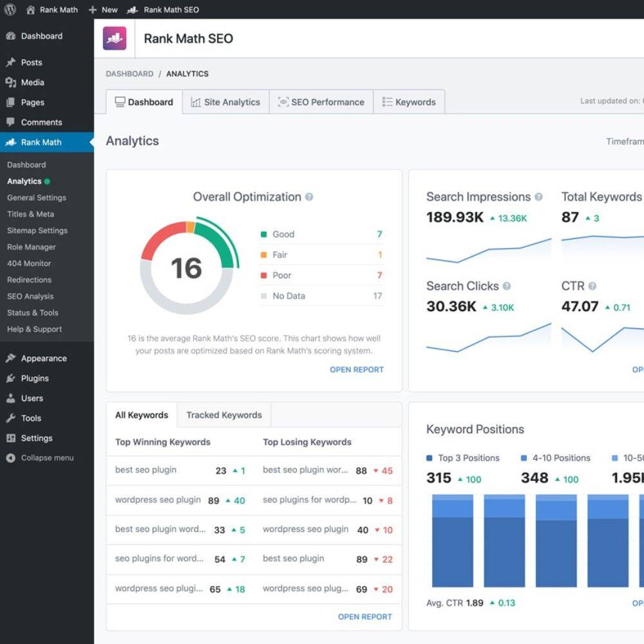Click help icon next to Overall Optimization
The image size is (644, 644).
[309, 197]
